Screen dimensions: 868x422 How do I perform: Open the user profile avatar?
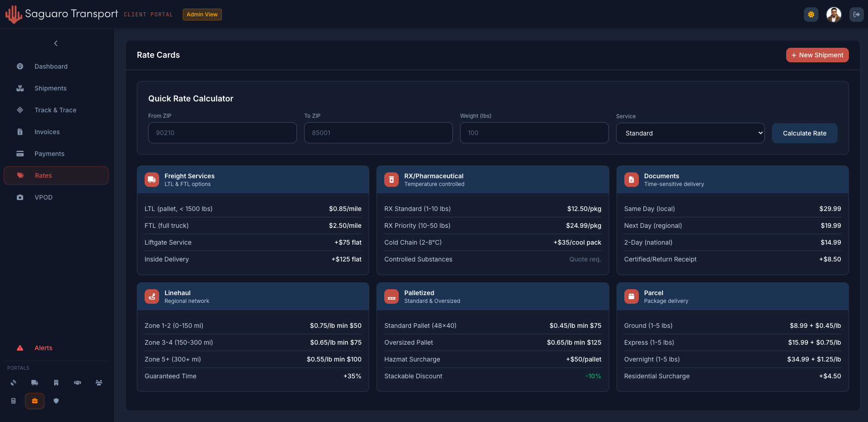[x=833, y=15]
